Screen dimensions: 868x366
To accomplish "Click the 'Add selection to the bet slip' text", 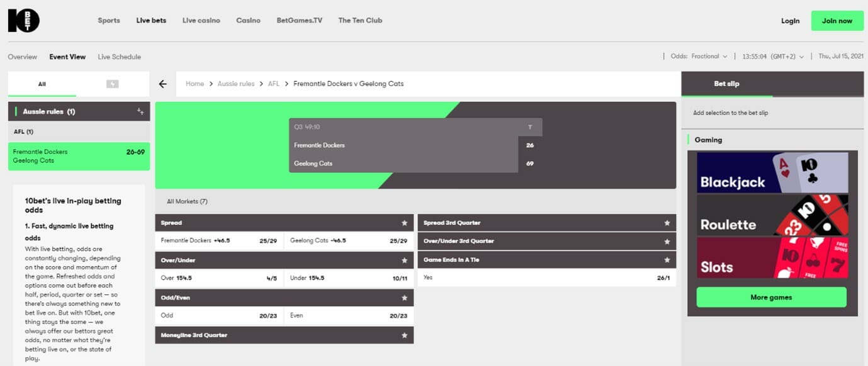I will [x=731, y=113].
